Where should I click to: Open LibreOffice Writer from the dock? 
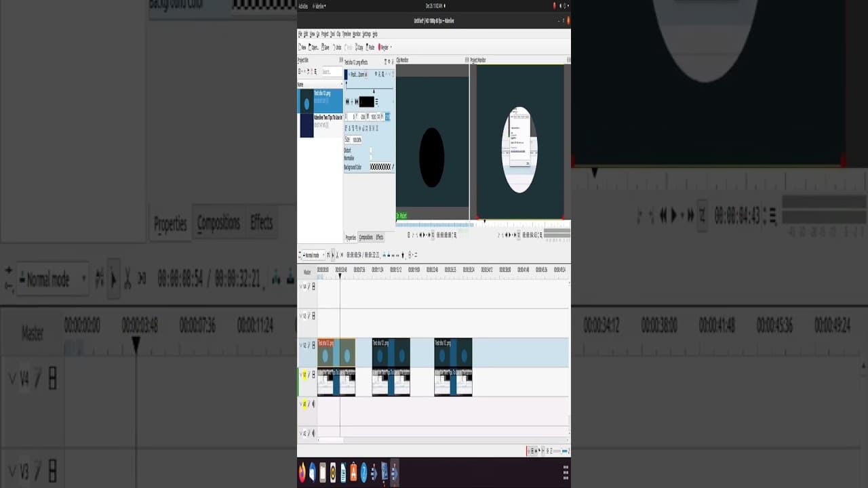pos(343,472)
